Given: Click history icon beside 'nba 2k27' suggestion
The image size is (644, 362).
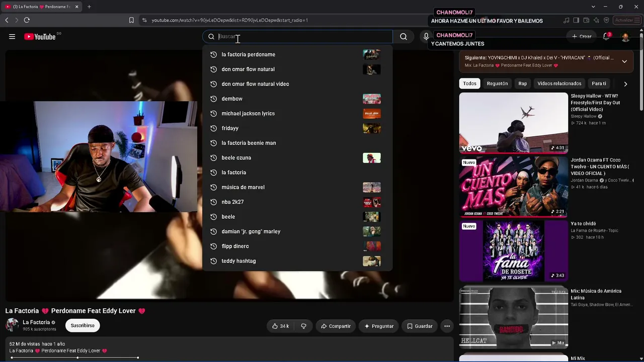Looking at the screenshot, I should point(213,202).
